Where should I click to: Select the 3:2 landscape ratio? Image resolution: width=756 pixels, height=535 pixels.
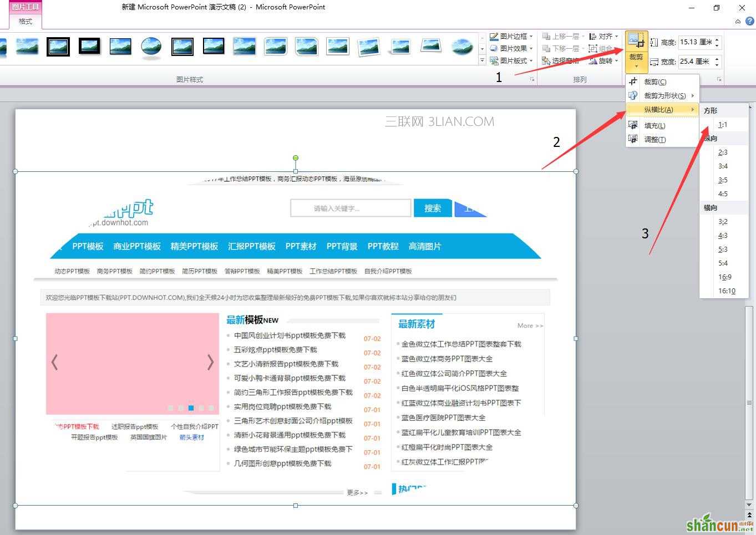(723, 221)
